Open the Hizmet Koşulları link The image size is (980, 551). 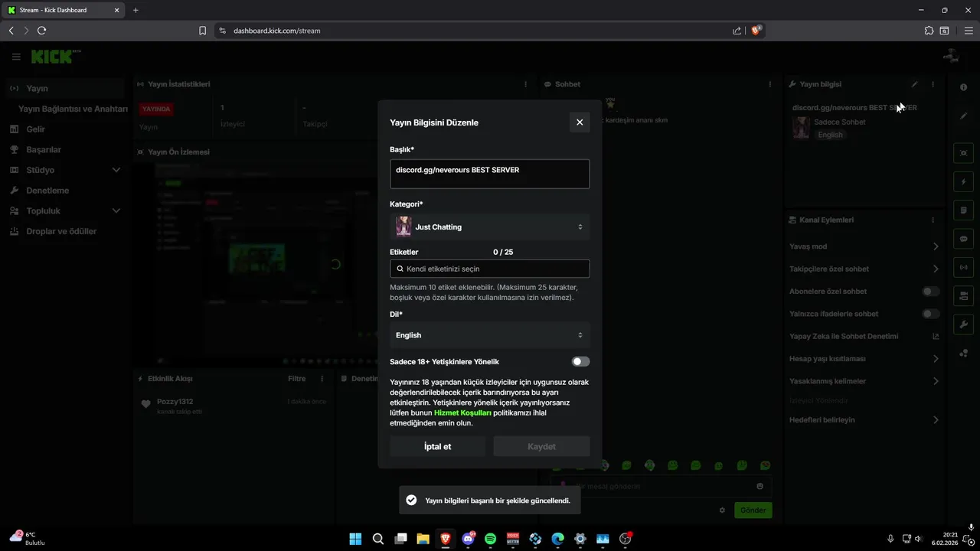pyautogui.click(x=462, y=412)
